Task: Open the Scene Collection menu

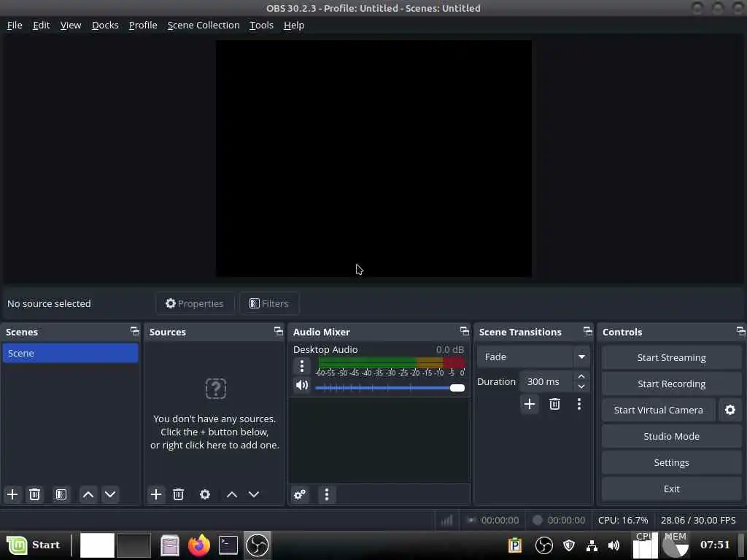Action: 204,26
